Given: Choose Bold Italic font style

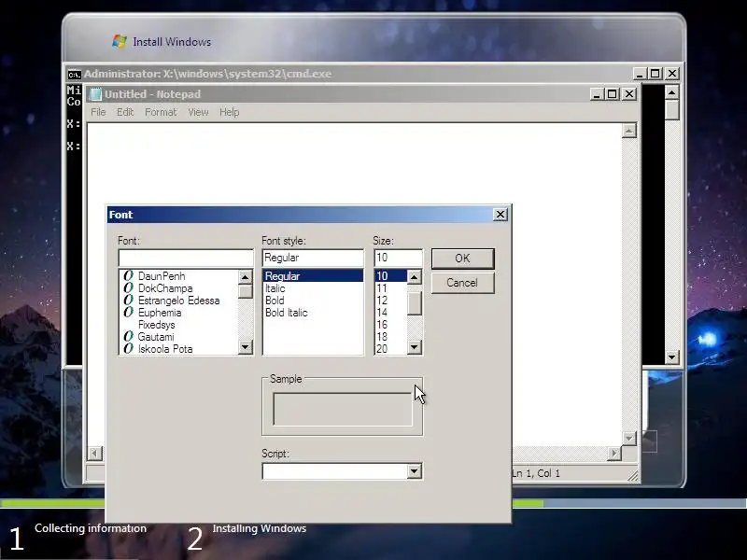Looking at the screenshot, I should click(313, 313).
